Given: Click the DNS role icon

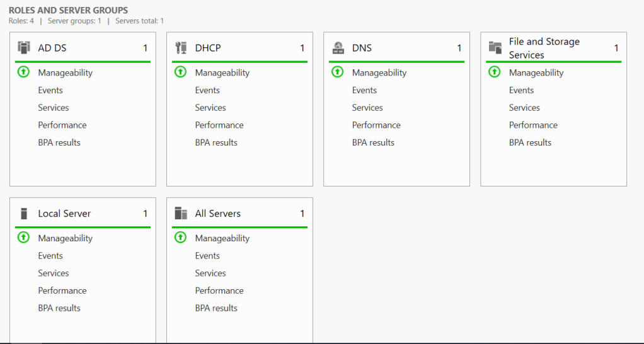Looking at the screenshot, I should (338, 48).
